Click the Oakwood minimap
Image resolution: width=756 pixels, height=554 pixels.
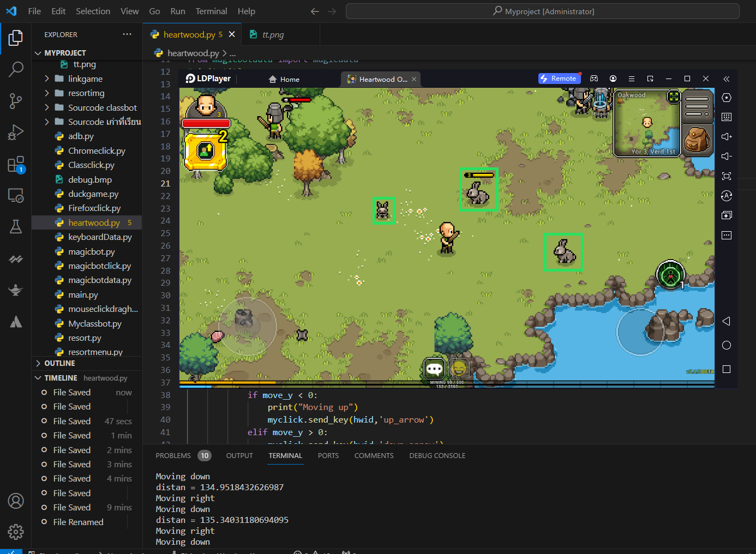647,123
